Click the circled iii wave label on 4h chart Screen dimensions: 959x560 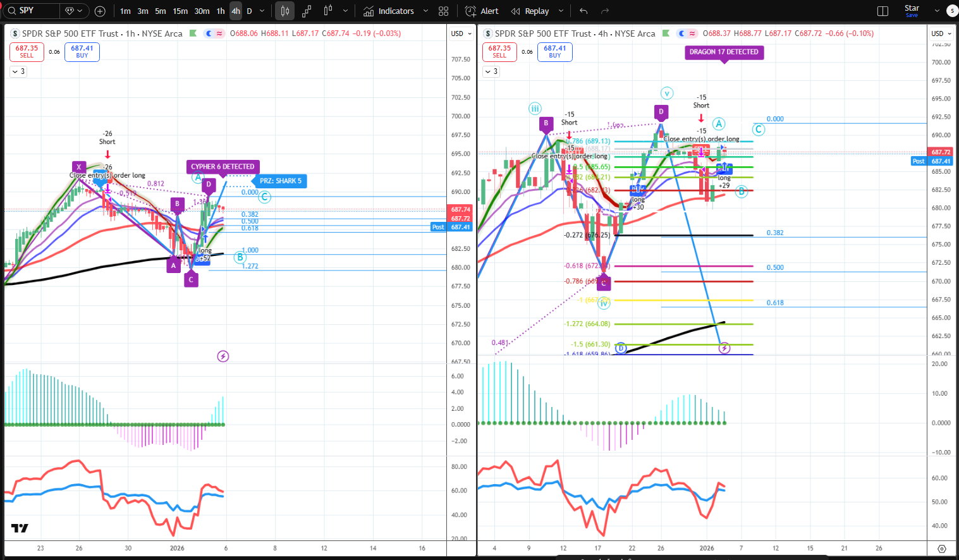[x=535, y=109]
